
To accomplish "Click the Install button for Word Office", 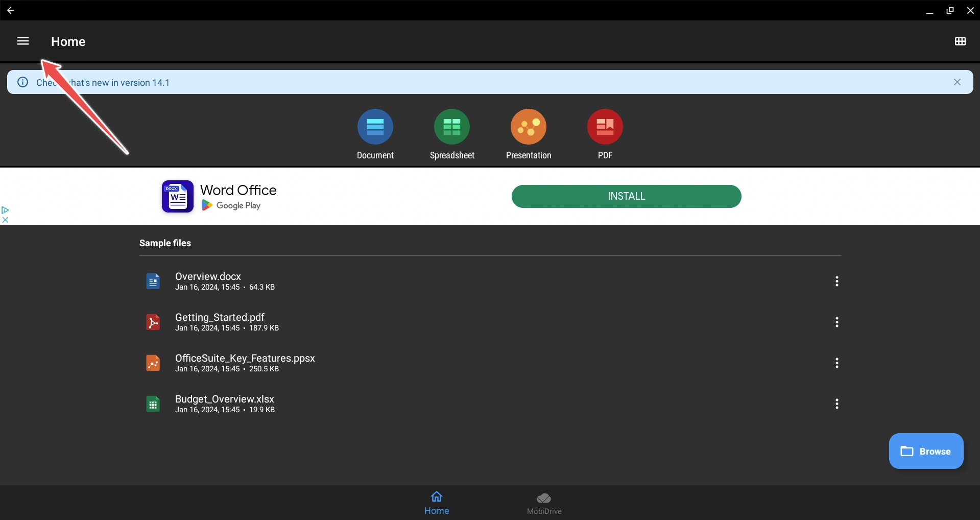I will [x=626, y=197].
